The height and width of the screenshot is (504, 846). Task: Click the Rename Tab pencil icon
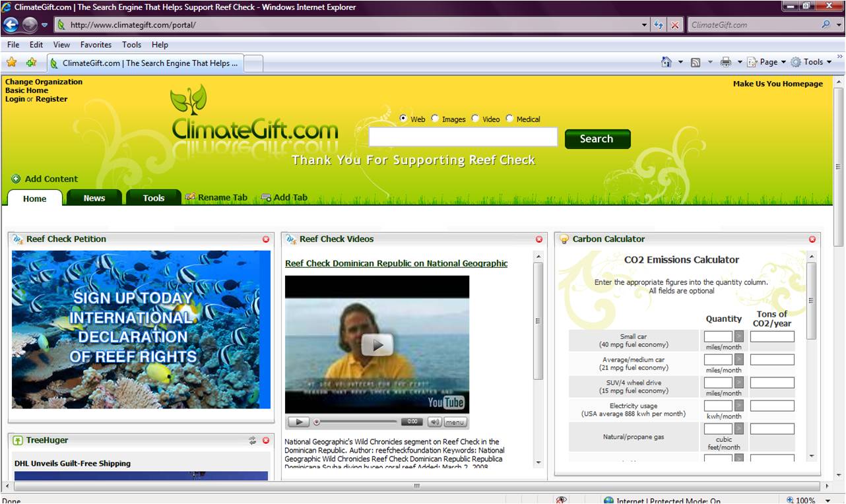click(x=190, y=197)
